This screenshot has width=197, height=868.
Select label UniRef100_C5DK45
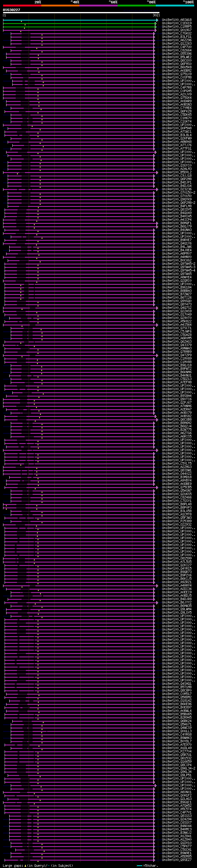177,115
